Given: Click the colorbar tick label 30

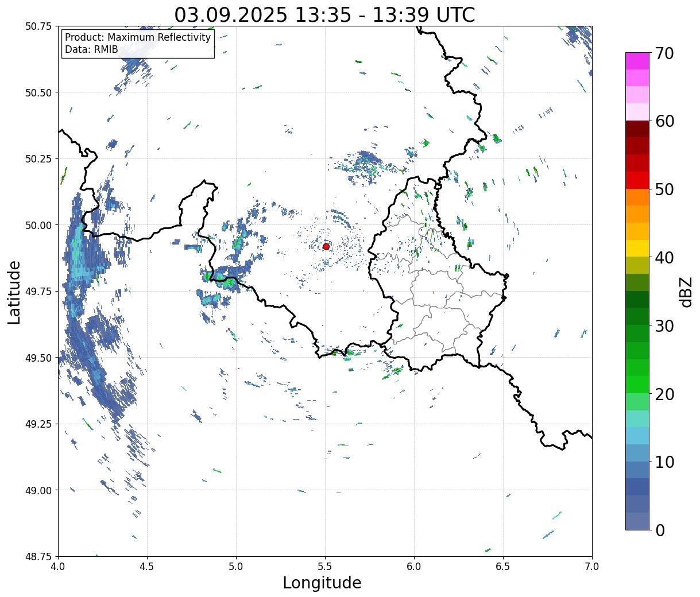Looking at the screenshot, I should pyautogui.click(x=664, y=325).
